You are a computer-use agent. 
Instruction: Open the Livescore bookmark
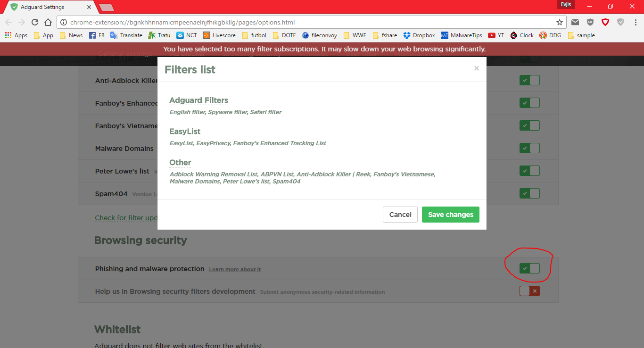click(219, 35)
